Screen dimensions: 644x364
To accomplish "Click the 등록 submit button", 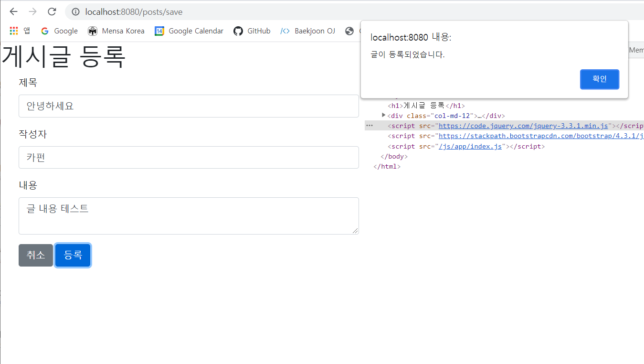I will [x=73, y=255].
